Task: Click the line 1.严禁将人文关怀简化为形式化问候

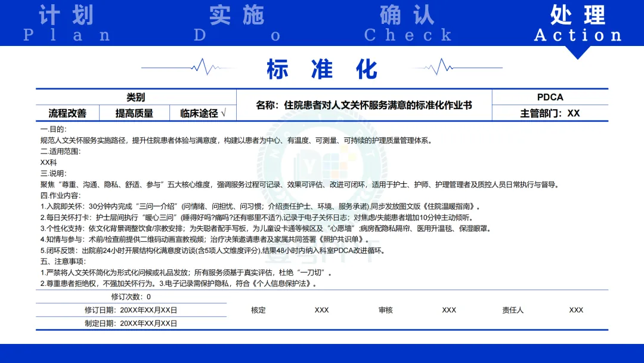Action: coord(186,273)
